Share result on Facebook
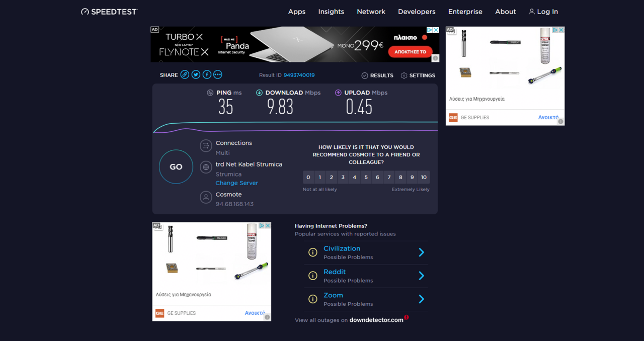The height and width of the screenshot is (341, 644). tap(207, 74)
